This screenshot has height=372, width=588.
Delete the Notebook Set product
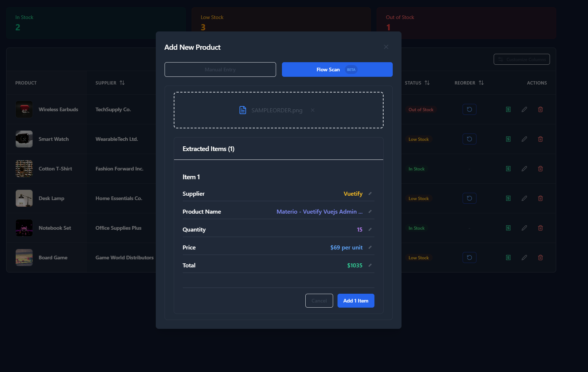[540, 228]
